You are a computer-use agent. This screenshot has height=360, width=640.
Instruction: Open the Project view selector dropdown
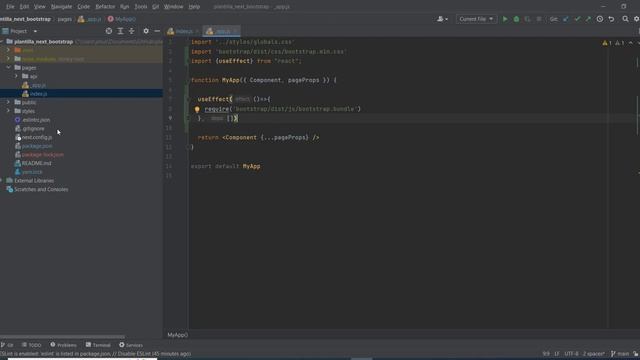pos(19,31)
